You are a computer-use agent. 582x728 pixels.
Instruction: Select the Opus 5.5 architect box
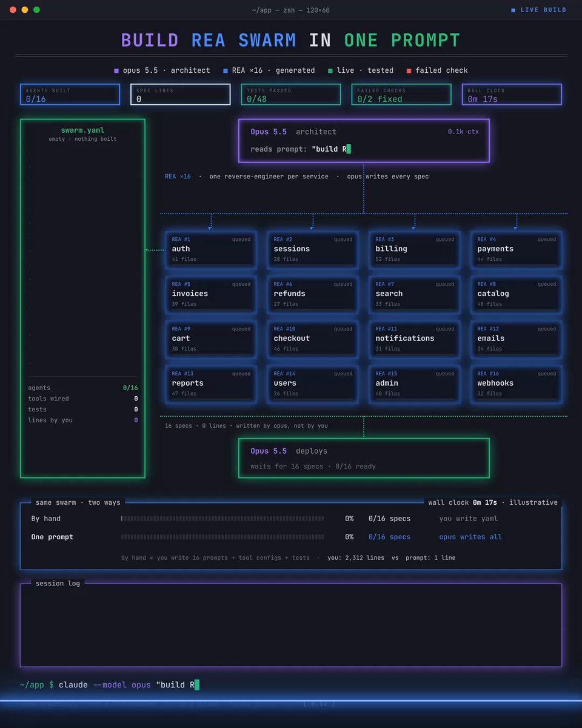click(364, 141)
